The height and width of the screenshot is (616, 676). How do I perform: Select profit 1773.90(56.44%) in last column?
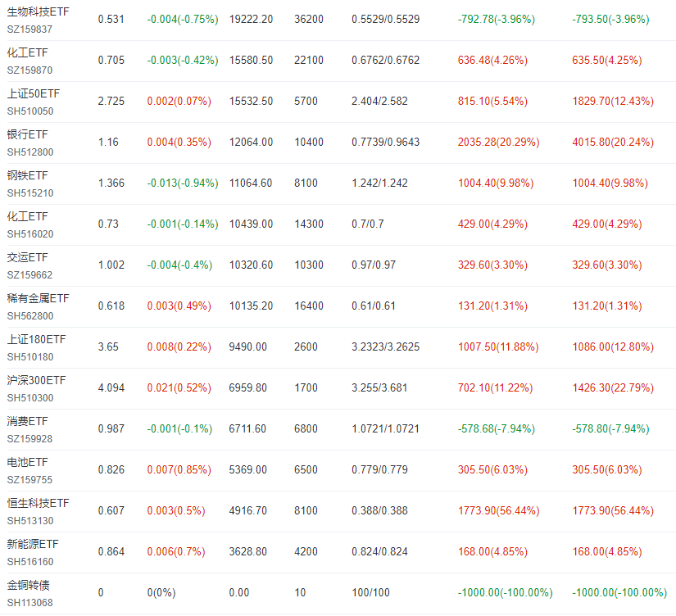613,511
